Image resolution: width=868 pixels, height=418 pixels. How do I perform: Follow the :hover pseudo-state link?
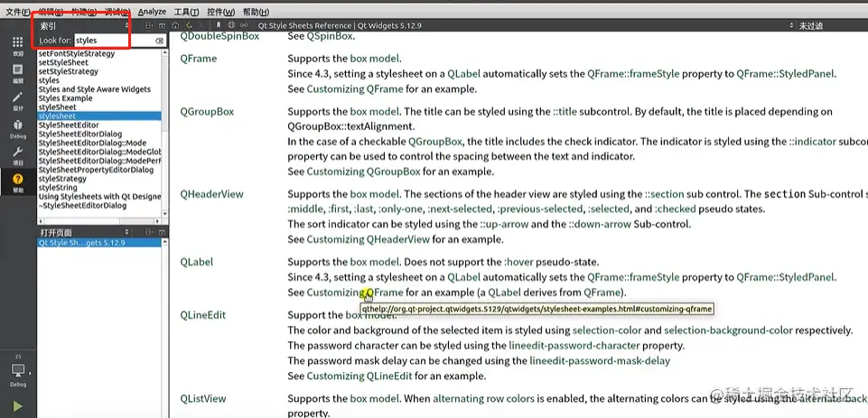520,262
